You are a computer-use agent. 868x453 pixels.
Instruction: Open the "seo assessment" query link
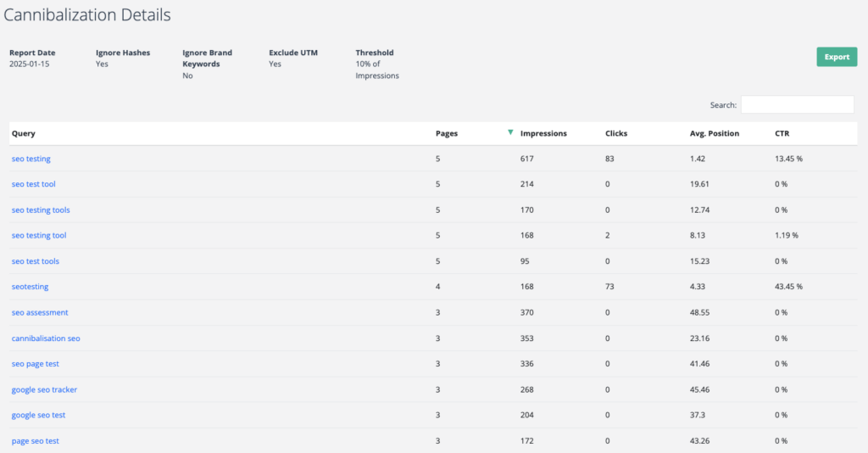[40, 312]
